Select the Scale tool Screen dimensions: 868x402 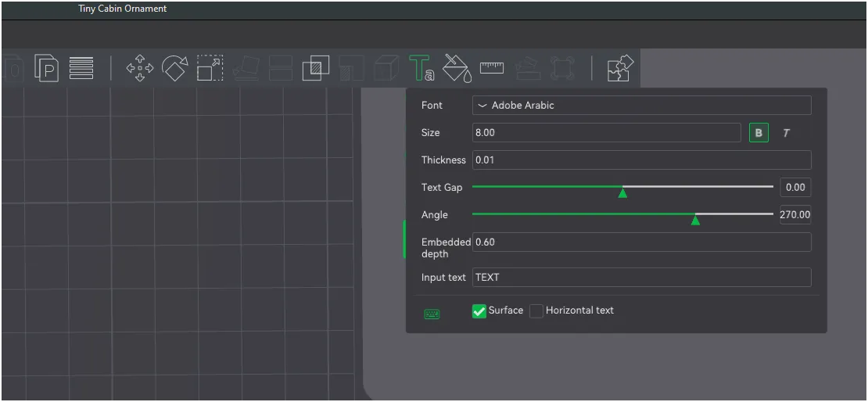[x=210, y=68]
